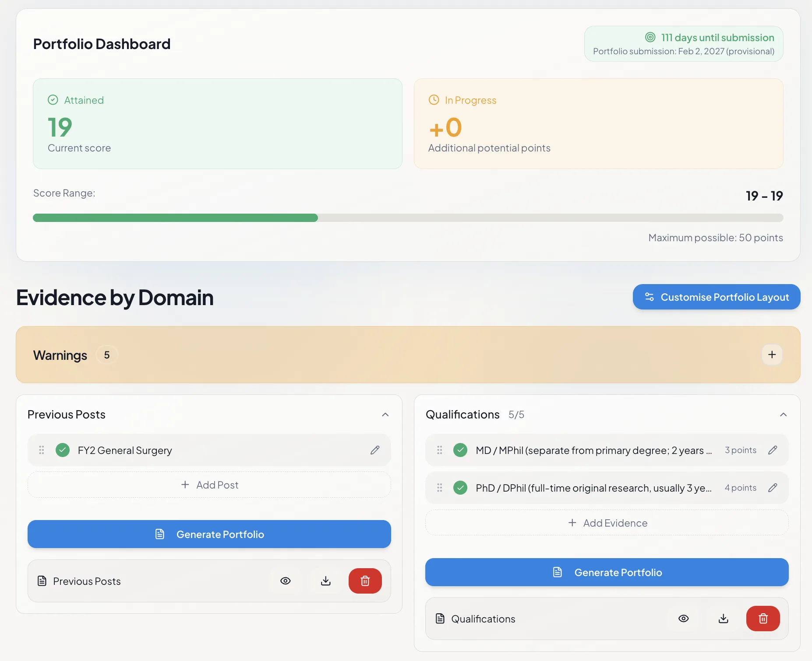Grab the drag handle of FY2 General Surgery

(x=42, y=450)
